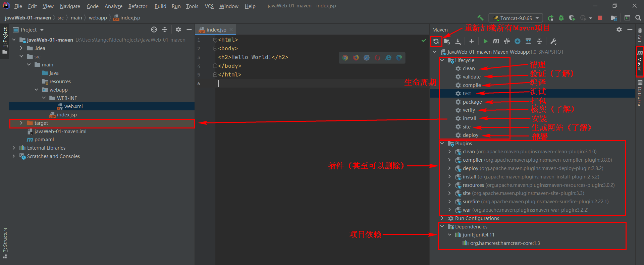Hide the Maven tool window
The image size is (644, 265).
(x=630, y=30)
